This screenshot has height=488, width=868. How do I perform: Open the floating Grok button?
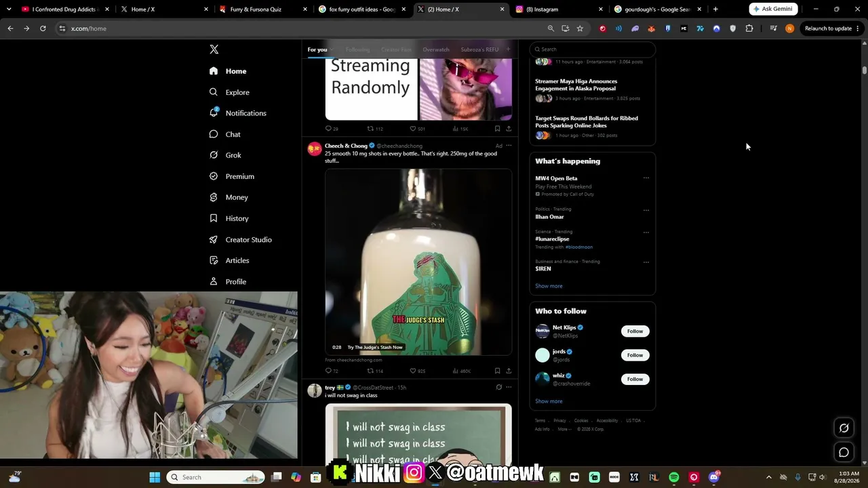click(844, 428)
